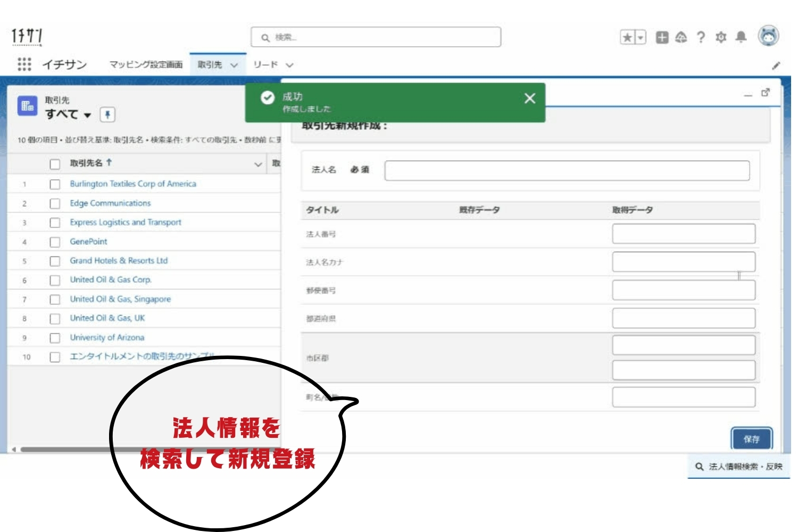Screen dimensions: 798x532
Task: Open the University of Arizona account link
Action: pos(107,337)
